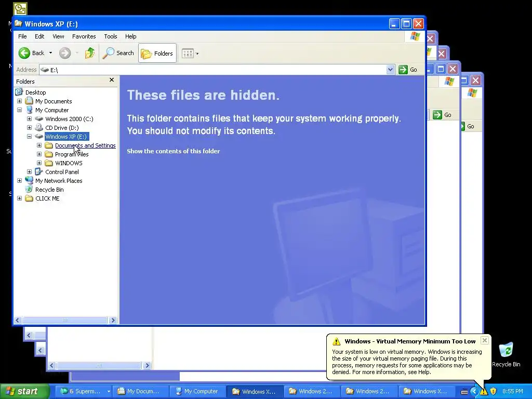This screenshot has height=399, width=532.
Task: Expand the Documents and Settings folder node
Action: (39, 145)
